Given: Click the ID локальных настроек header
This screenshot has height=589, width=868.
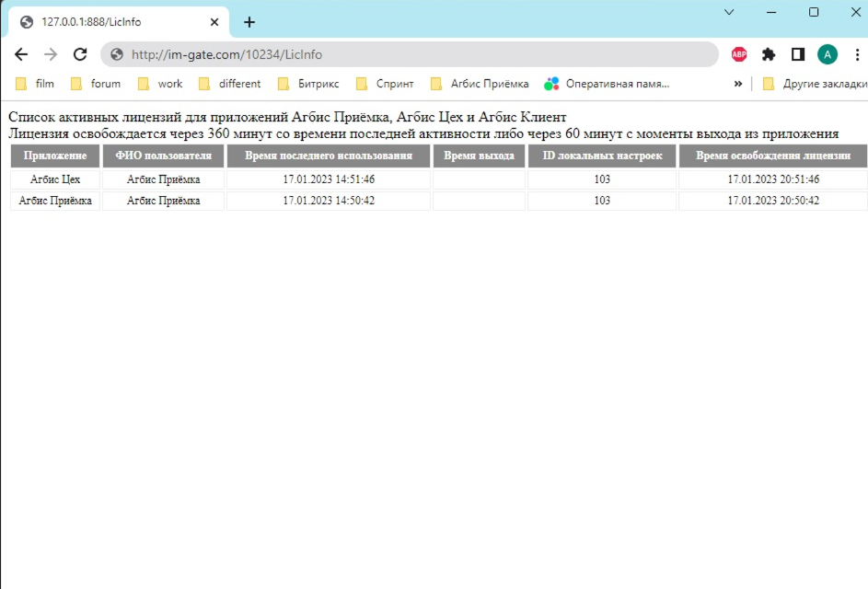Looking at the screenshot, I should (602, 156).
